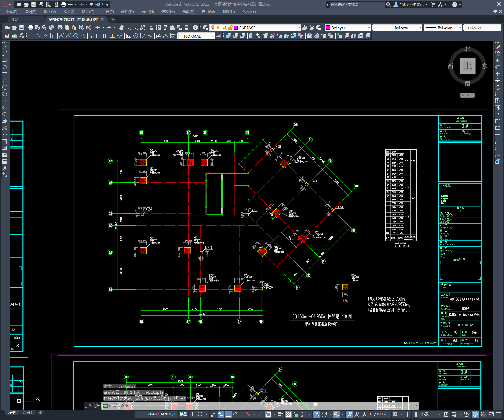Toggle snap mode in status bar
Viewport: 504px width, 420px height.
click(x=200, y=414)
